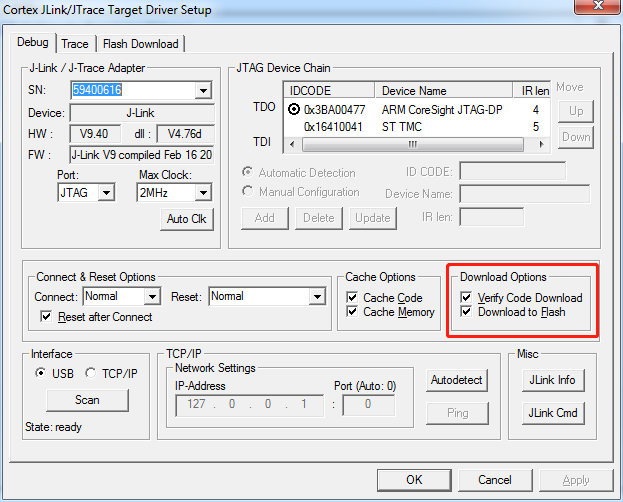Click the Move Down button
The height and width of the screenshot is (502, 623).
[x=576, y=137]
